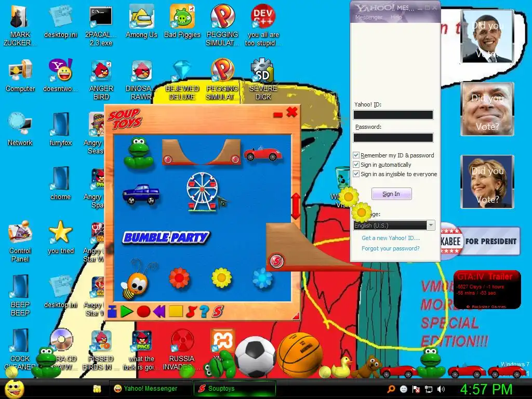Click the network tray icon
The image size is (532, 399).
point(429,389)
